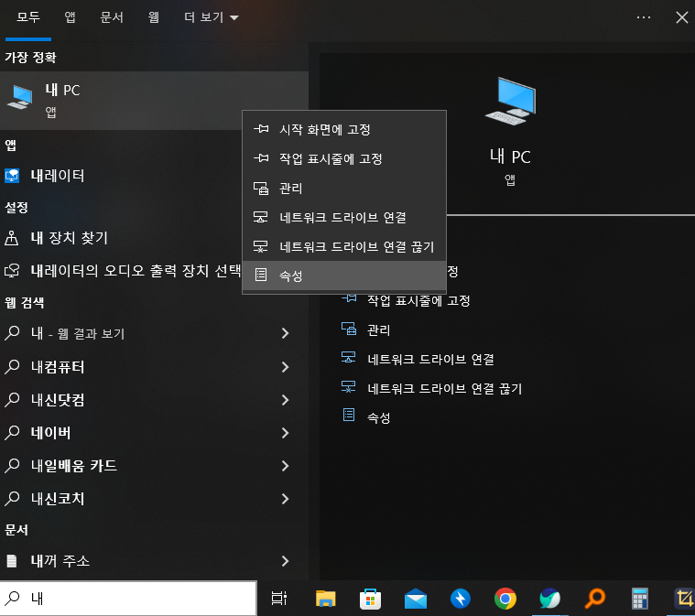695x616 pixels.
Task: Open Microsoft Store from the taskbar
Action: (370, 600)
